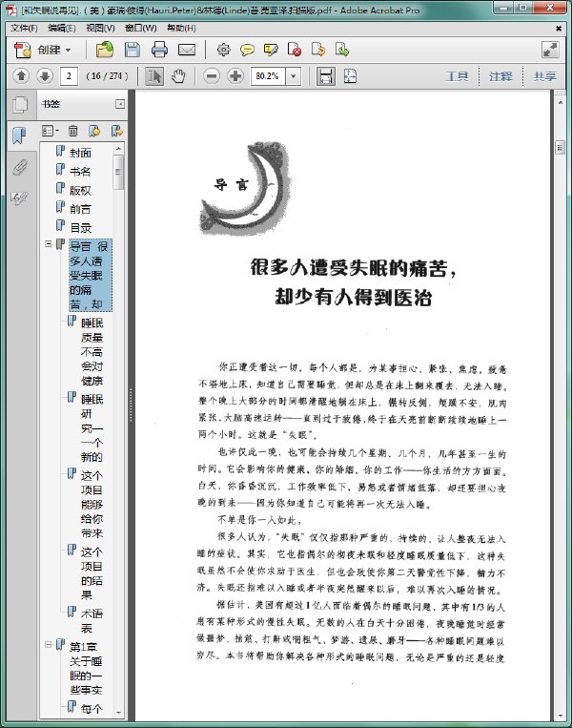Save the document with floppy icon
This screenshot has width=572, height=728.
coord(133,50)
